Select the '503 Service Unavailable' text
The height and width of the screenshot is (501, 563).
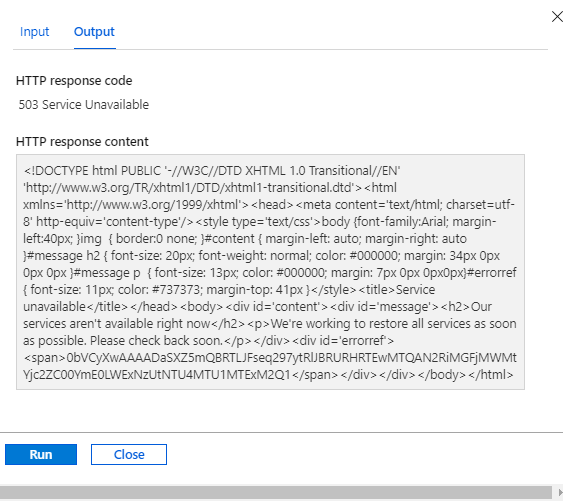(84, 105)
